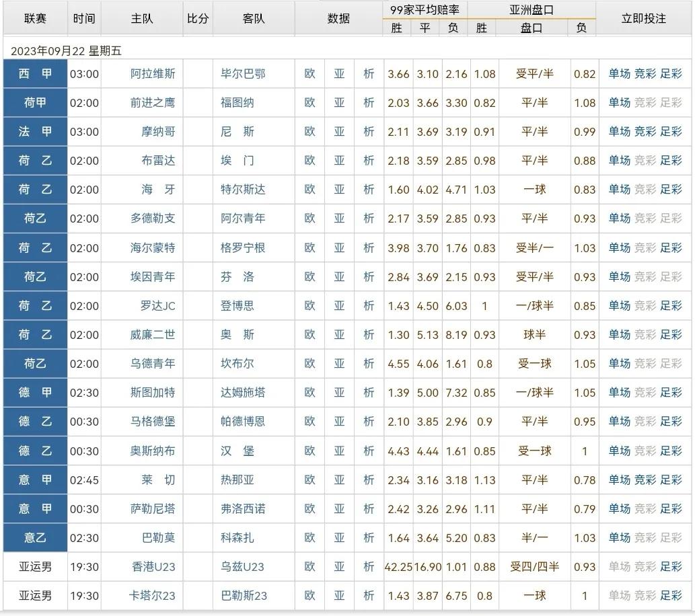View 析 analysis for 巴勒莫 vs 科森扎
This screenshot has height=616, width=695.
[368, 537]
